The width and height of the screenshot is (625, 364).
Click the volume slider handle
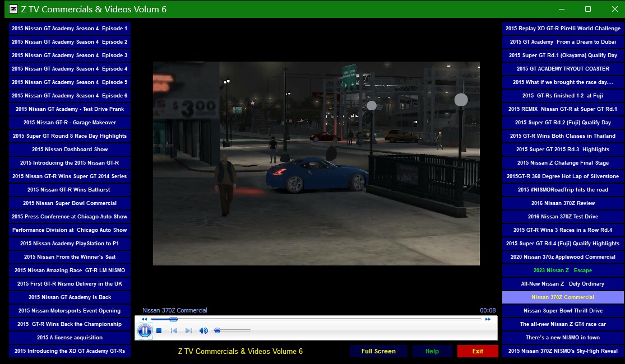217,331
